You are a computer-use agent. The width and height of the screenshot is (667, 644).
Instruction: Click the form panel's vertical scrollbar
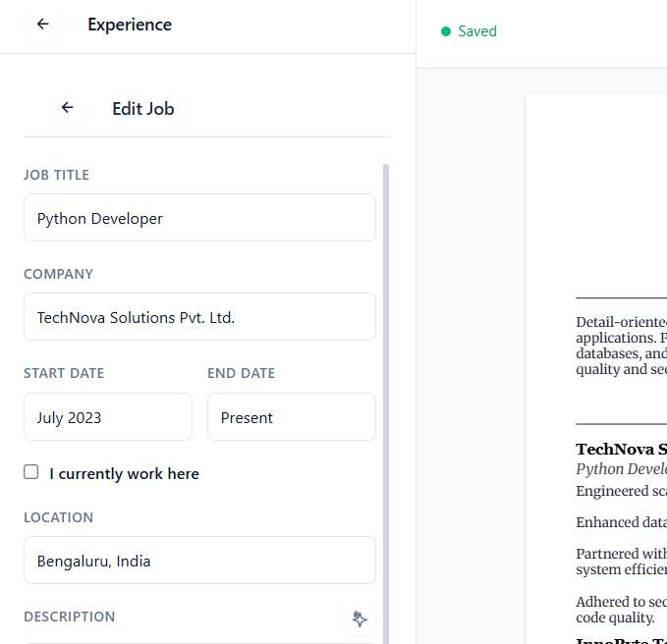click(386, 393)
